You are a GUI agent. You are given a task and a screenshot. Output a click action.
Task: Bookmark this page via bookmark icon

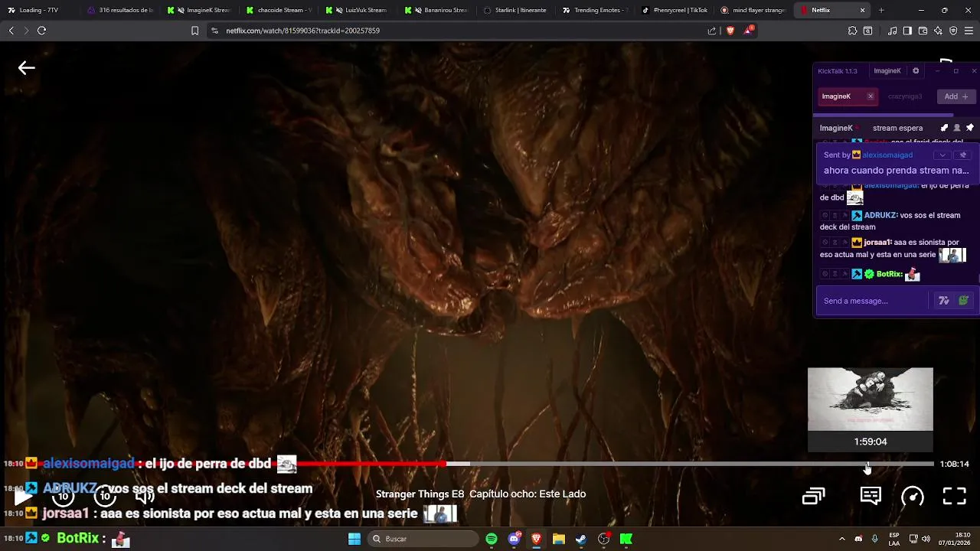[x=194, y=31]
